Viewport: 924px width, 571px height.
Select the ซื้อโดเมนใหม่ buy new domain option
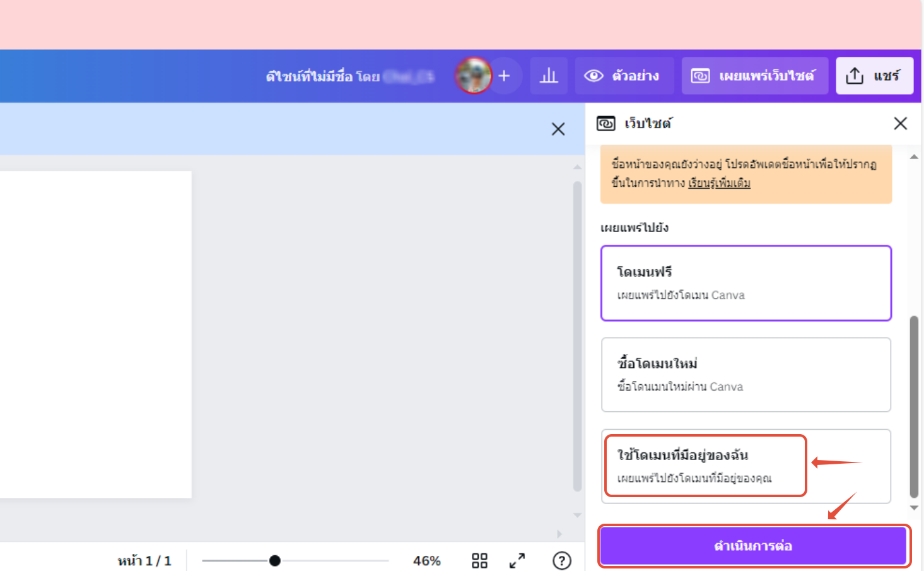[746, 375]
